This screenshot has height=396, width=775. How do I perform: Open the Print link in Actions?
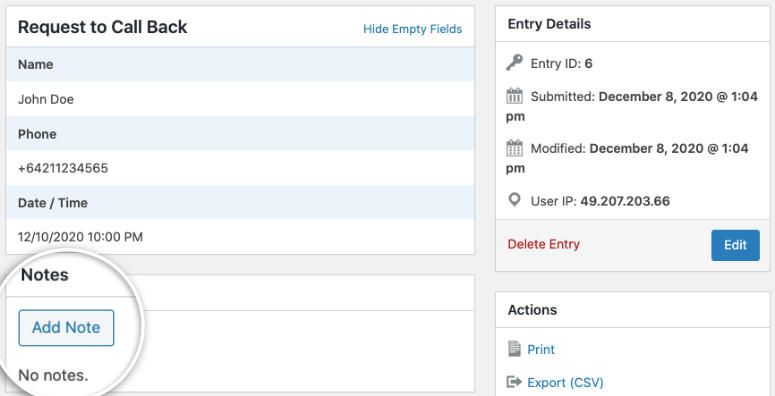541,350
